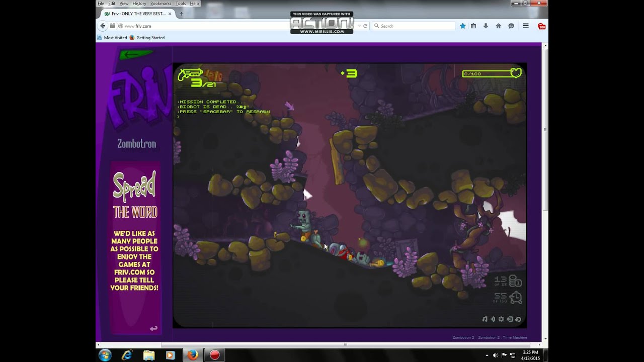Open Firefox Hello chat icon
Viewport: 644px width, 362px height.
(511, 26)
